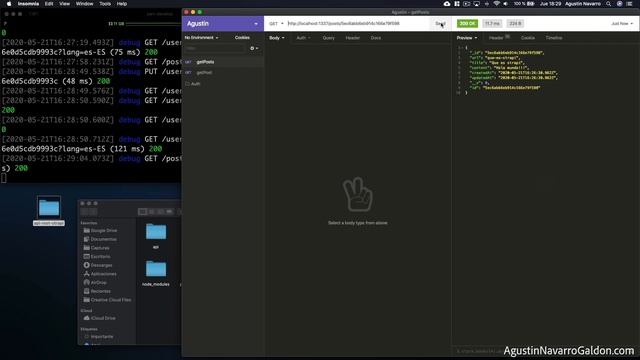Image resolution: width=640 pixels, height=360 pixels.
Task: Click the 200 OK status badge
Action: click(x=467, y=24)
